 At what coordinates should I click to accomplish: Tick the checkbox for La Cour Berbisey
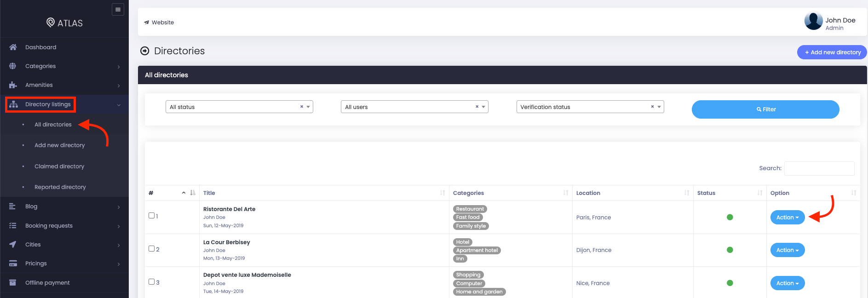point(151,248)
